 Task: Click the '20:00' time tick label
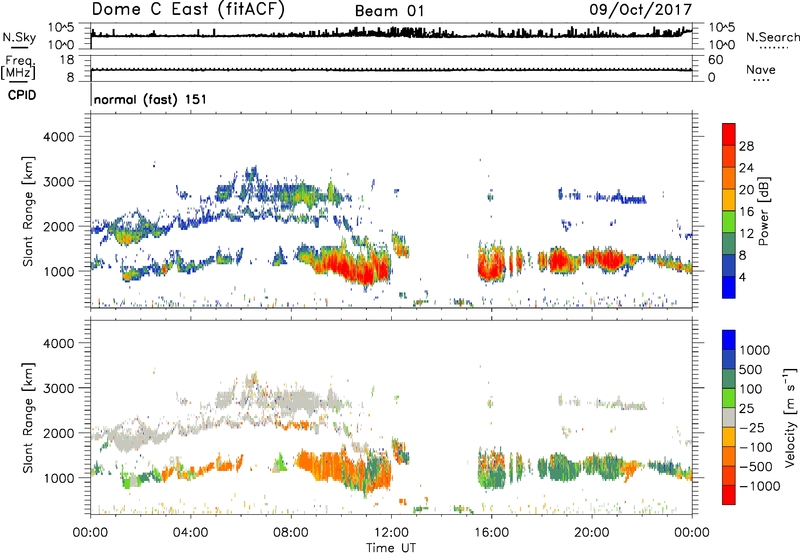click(x=592, y=533)
